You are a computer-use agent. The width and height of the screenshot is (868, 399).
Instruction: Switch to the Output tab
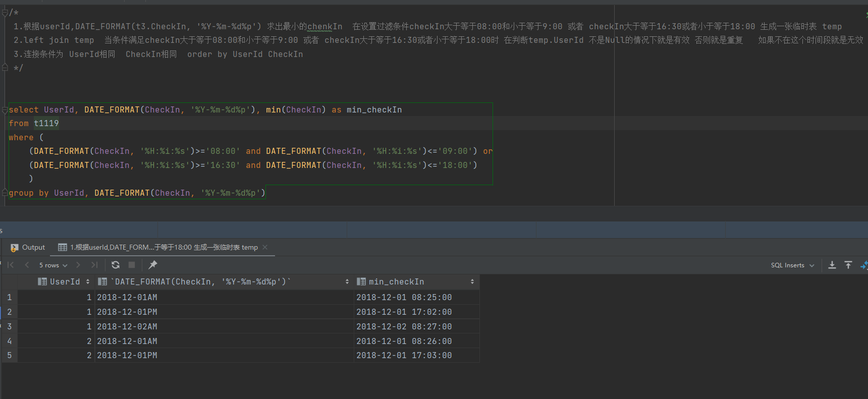click(x=28, y=247)
